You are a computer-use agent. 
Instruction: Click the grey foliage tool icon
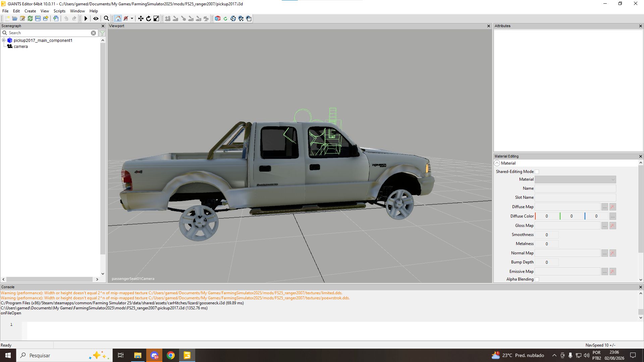coord(206,18)
